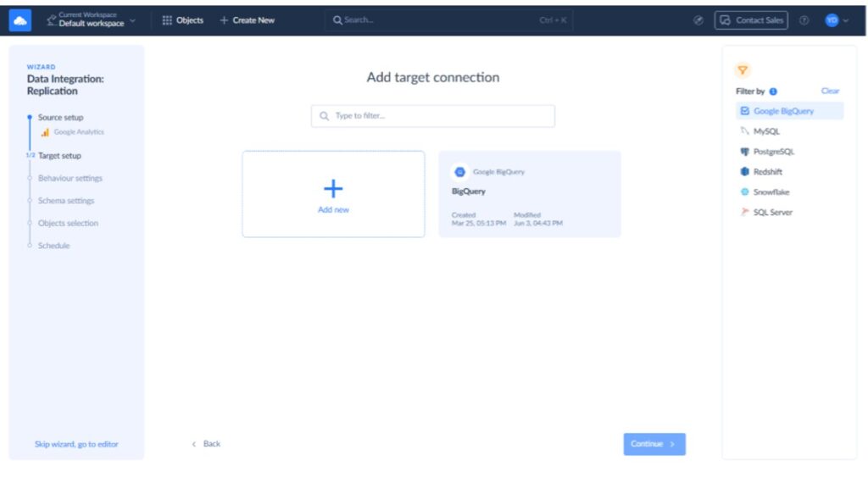Click the Objects grid icon
The width and height of the screenshot is (868, 488).
(167, 20)
